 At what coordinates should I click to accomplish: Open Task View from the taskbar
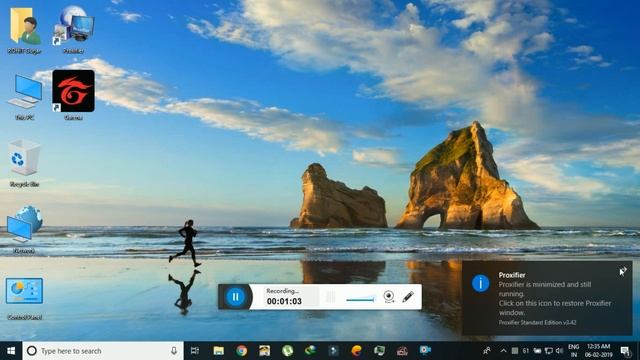(x=195, y=351)
